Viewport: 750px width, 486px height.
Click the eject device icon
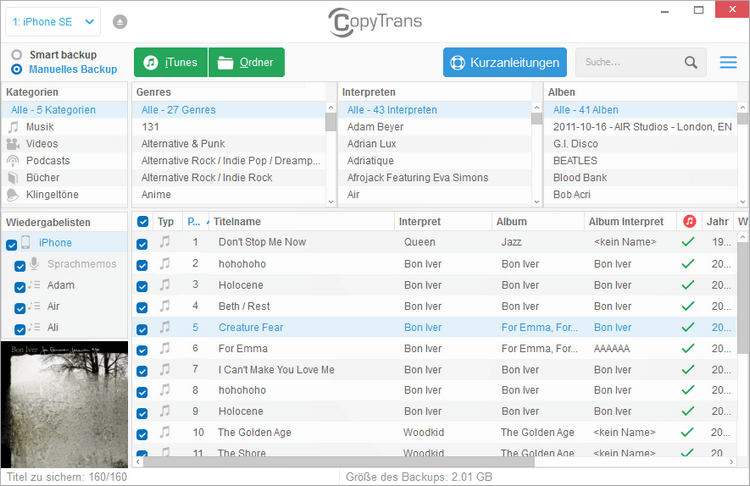120,22
